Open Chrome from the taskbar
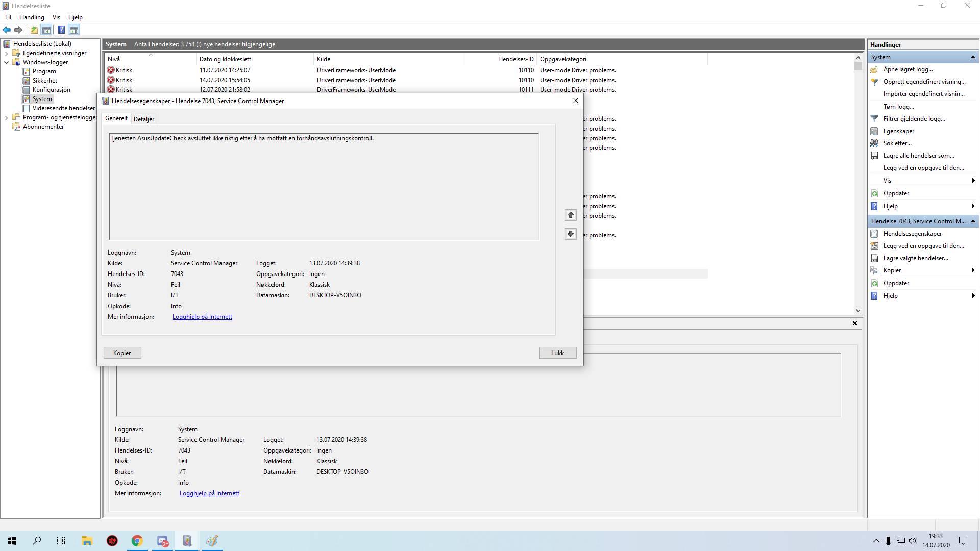 (x=137, y=541)
